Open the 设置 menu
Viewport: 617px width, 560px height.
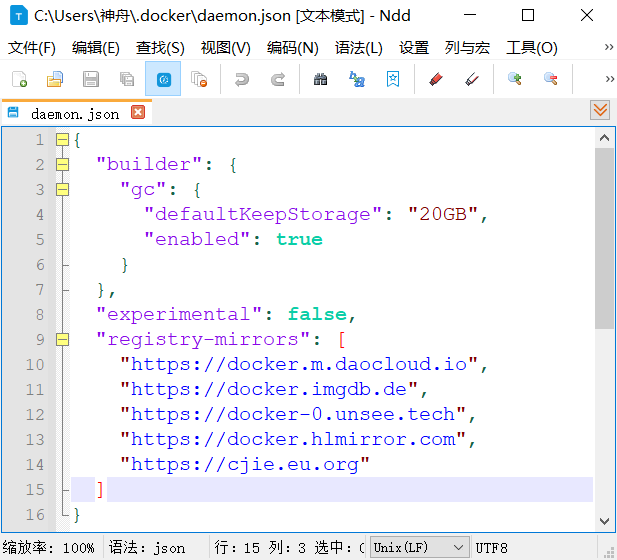click(x=414, y=48)
